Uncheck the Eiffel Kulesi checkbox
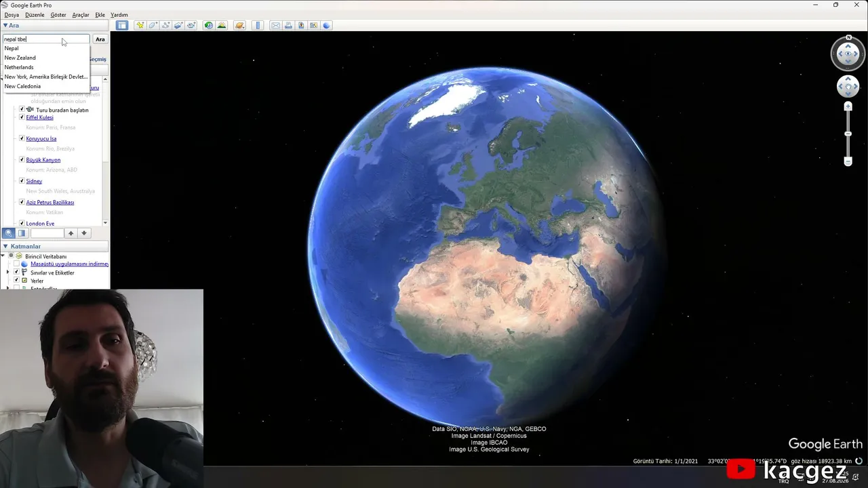Viewport: 868px width, 488px height. 22,117
